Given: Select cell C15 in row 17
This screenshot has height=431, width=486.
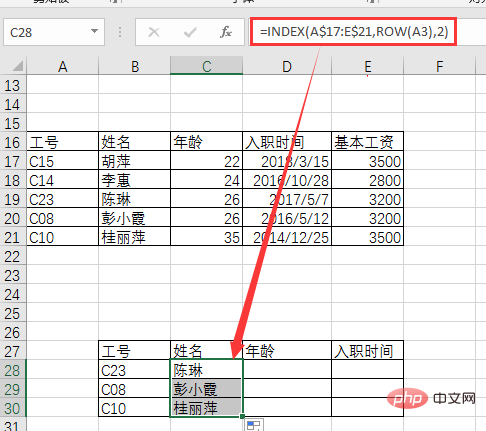Looking at the screenshot, I should [x=63, y=161].
